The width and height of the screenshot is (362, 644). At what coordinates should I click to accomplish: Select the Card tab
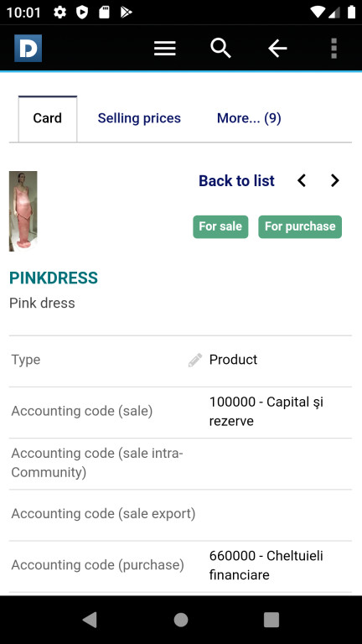point(48,119)
